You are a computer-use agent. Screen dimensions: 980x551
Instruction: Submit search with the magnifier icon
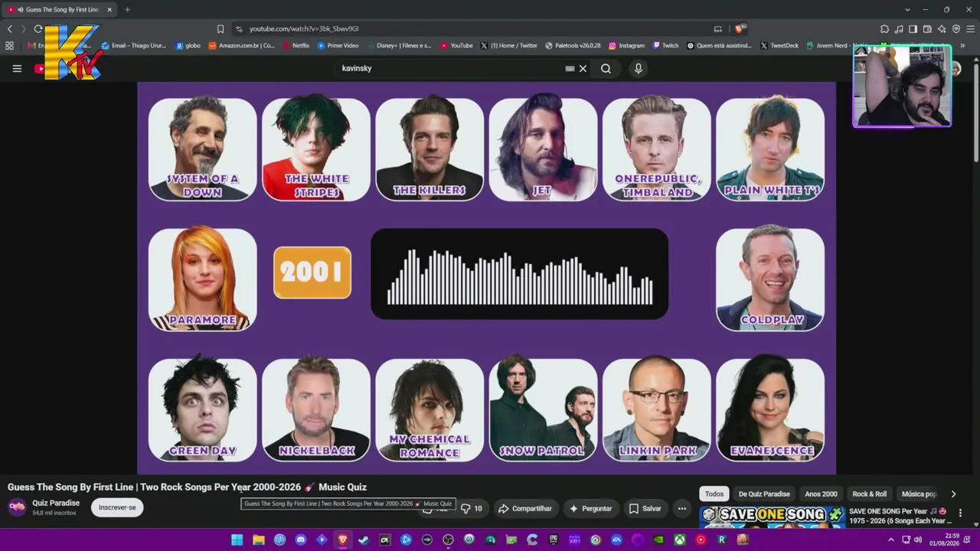click(x=606, y=68)
